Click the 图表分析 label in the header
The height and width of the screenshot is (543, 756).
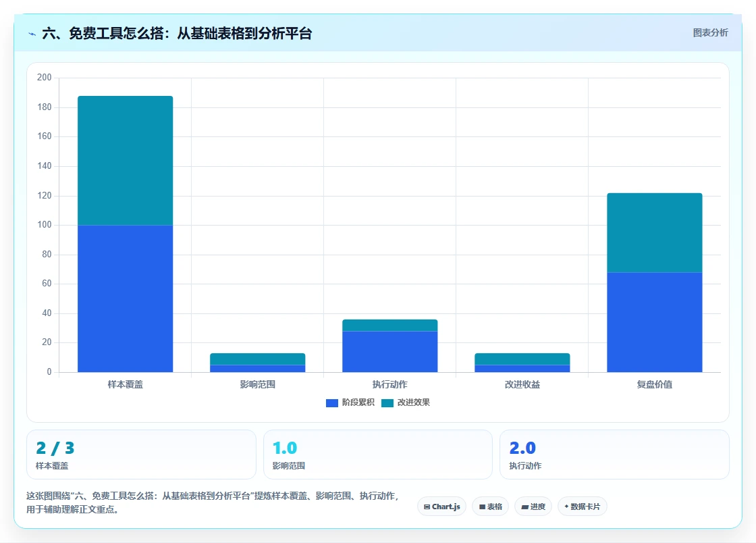pos(710,33)
